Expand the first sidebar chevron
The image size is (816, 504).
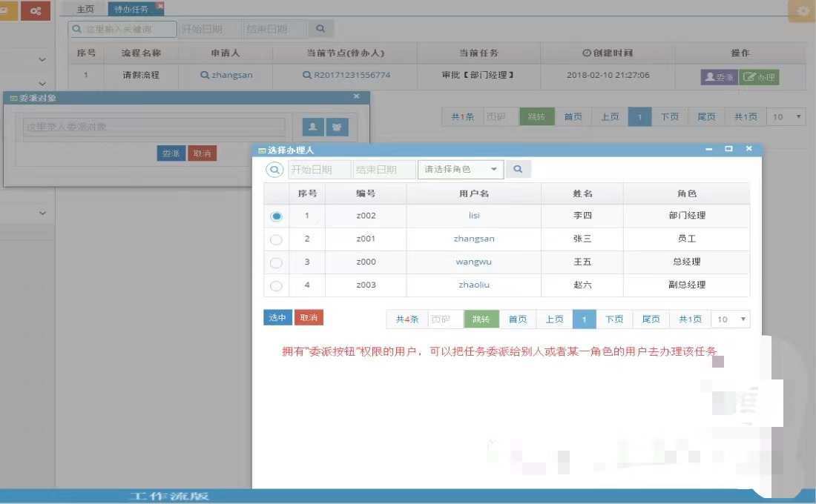[43, 59]
